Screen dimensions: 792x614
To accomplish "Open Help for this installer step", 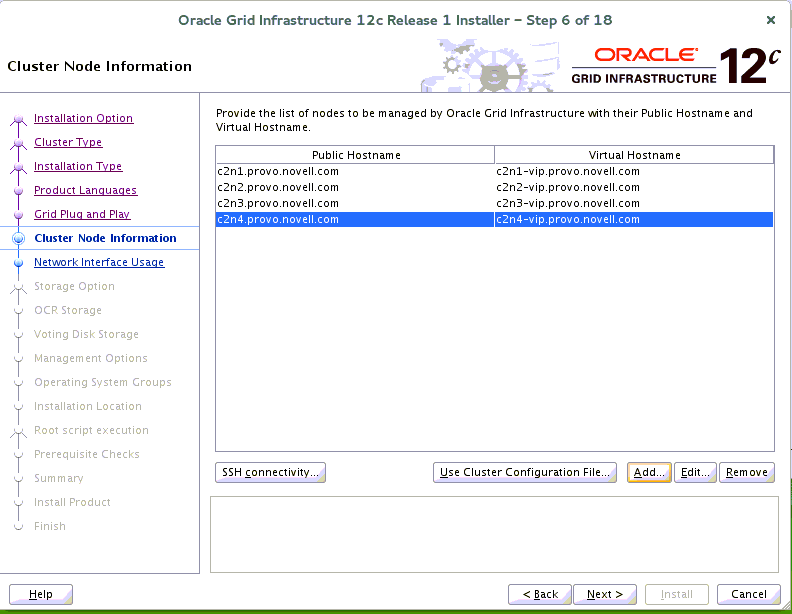I will click(x=41, y=594).
